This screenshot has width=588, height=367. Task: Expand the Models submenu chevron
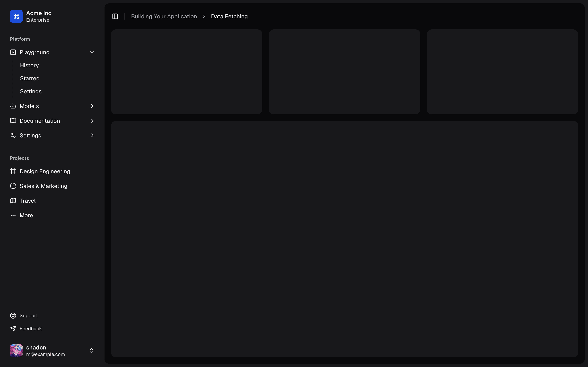[x=92, y=106]
